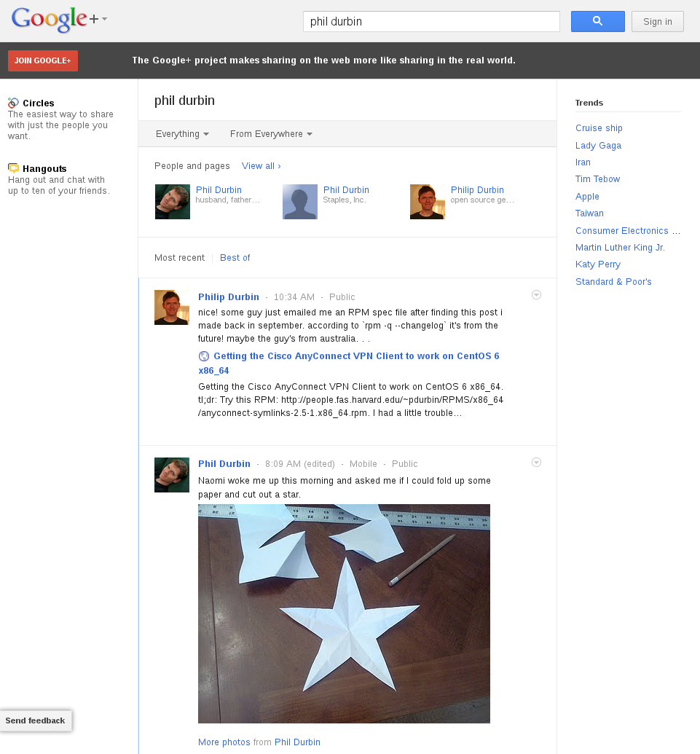Open the From Everywhere filter dropdown
This screenshot has height=754, width=700.
[x=271, y=134]
